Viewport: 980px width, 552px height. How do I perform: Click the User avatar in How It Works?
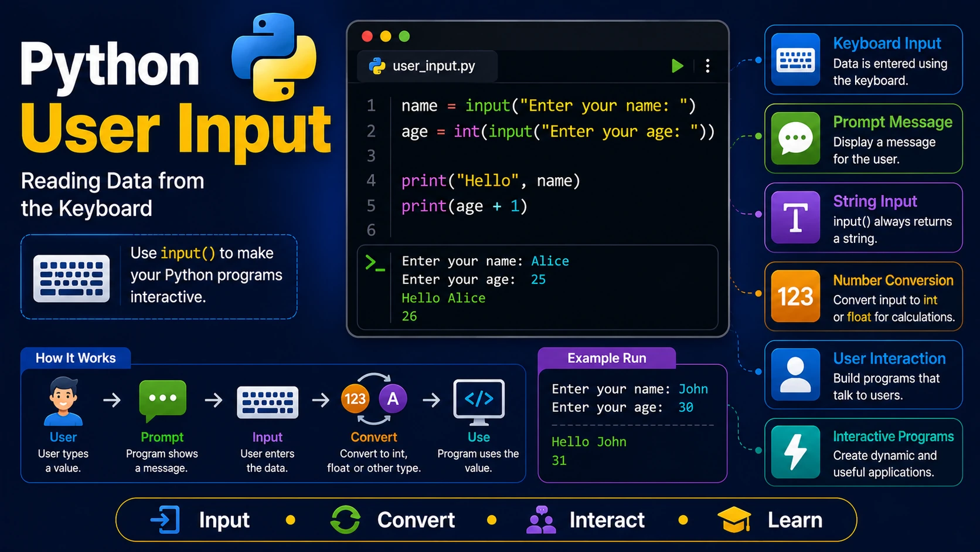coord(63,401)
